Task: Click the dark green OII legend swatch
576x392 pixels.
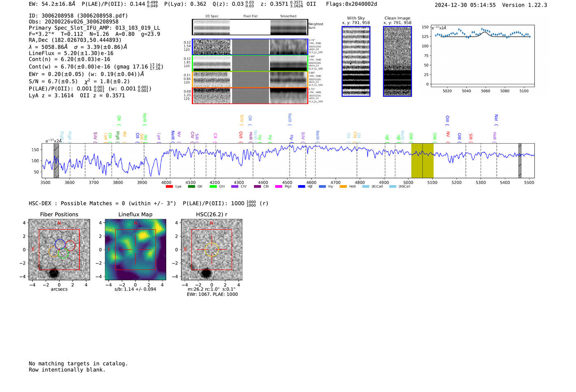Action: tap(191, 187)
